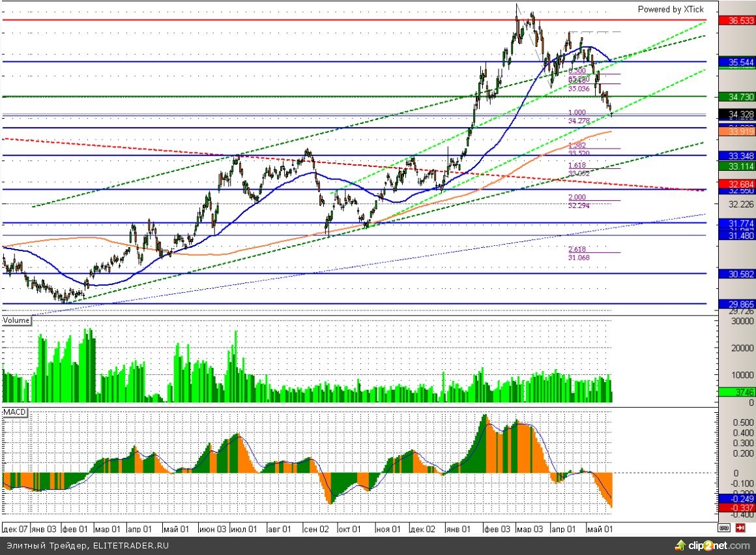756x555 pixels.
Task: Click the red 36.533 price tag
Action: coord(736,20)
